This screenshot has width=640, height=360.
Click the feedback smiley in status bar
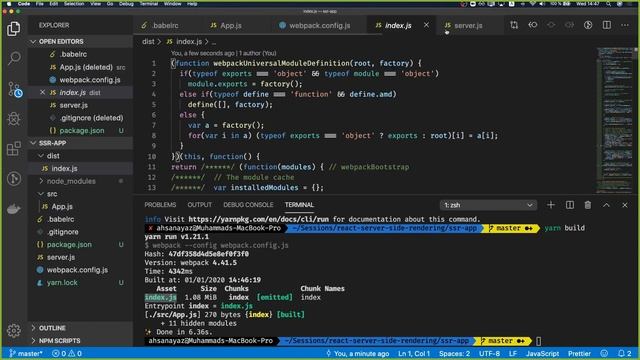tap(604, 353)
